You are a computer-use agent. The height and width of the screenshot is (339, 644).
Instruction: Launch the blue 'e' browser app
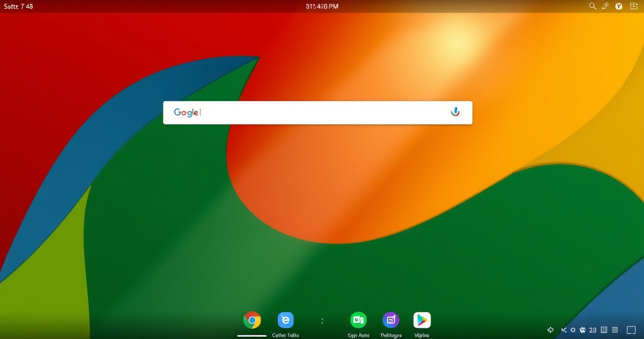click(285, 320)
